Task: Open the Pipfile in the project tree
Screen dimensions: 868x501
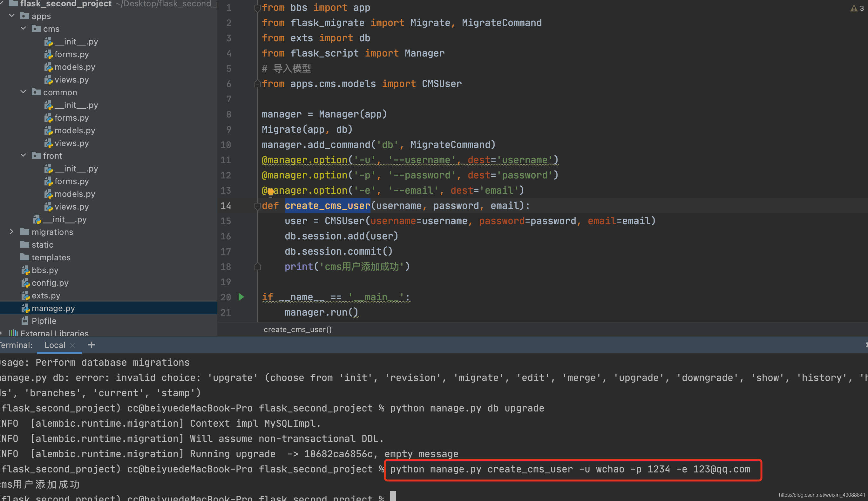Action: [38, 321]
